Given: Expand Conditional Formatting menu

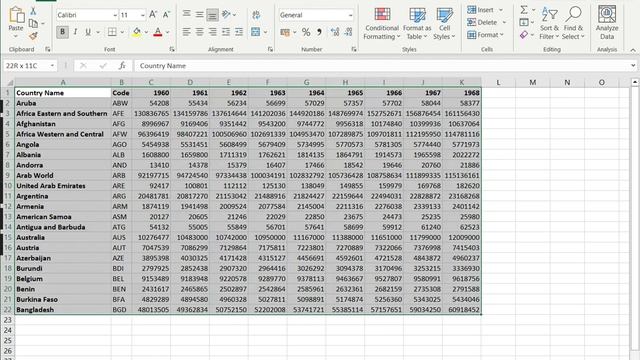Looking at the screenshot, I should (x=382, y=24).
